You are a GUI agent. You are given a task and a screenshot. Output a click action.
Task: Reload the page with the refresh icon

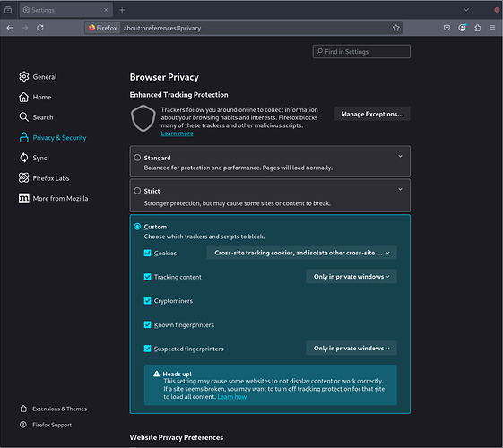(40, 28)
